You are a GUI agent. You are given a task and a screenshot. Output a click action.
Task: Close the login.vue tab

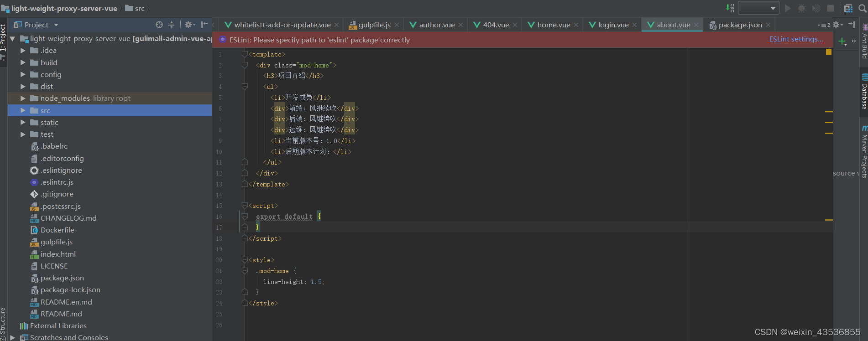(634, 25)
